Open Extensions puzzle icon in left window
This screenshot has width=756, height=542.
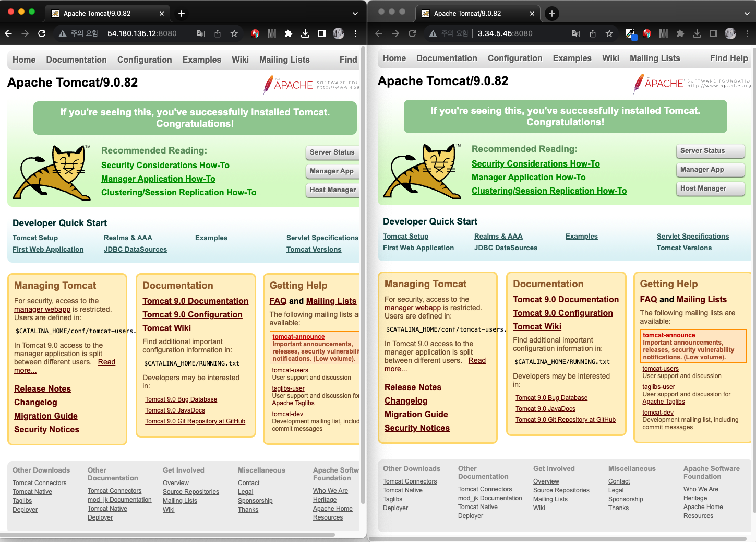click(x=289, y=33)
